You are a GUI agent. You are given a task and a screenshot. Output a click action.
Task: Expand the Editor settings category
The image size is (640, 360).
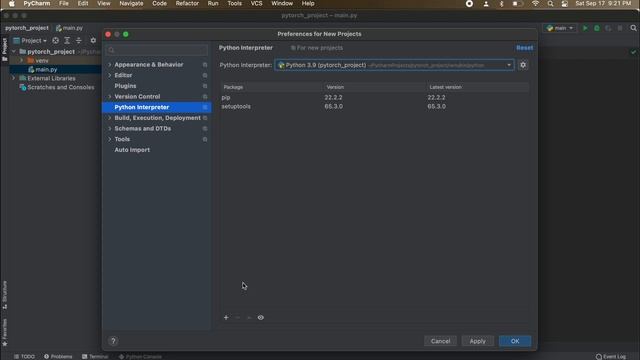point(109,75)
